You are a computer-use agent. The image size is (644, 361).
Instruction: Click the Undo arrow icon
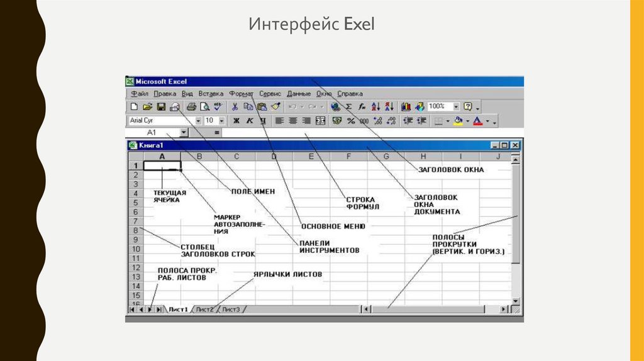coord(292,107)
